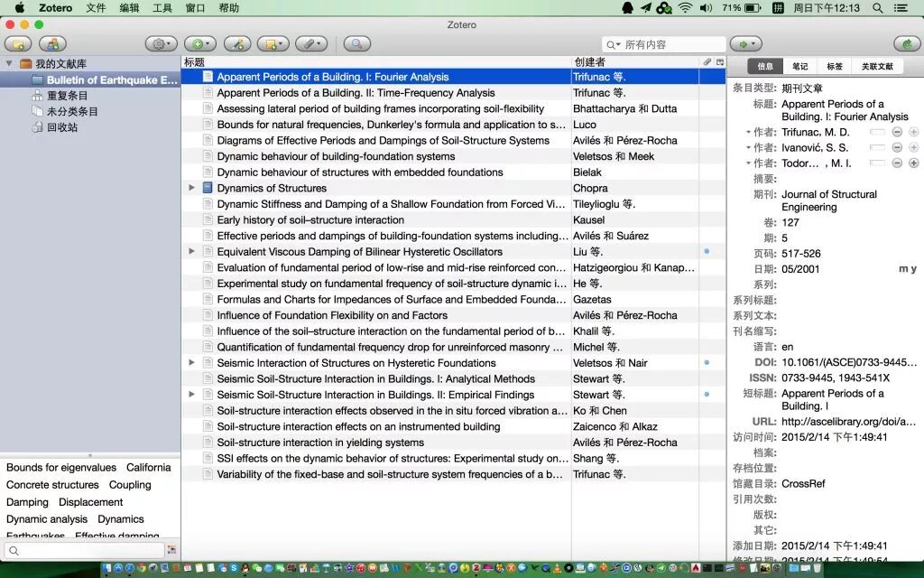Expand Equivalent Viscous Damping item row
This screenshot has width=924, height=578.
coord(191,251)
